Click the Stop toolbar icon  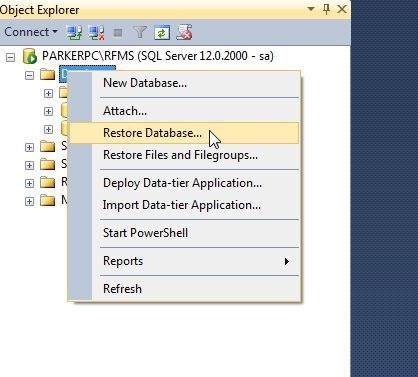(x=118, y=33)
